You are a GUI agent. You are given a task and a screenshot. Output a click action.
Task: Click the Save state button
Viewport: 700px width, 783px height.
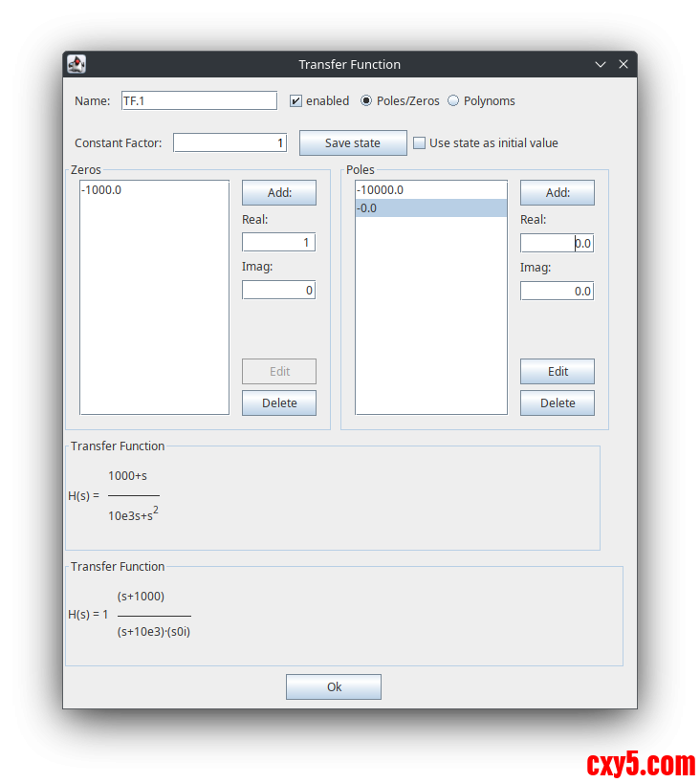point(353,143)
